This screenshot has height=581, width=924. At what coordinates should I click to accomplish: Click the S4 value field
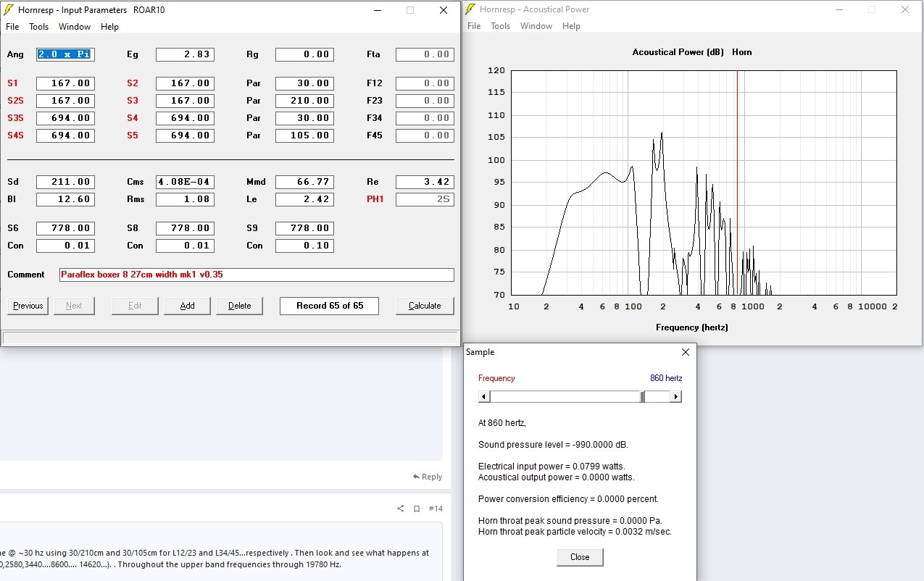click(185, 118)
